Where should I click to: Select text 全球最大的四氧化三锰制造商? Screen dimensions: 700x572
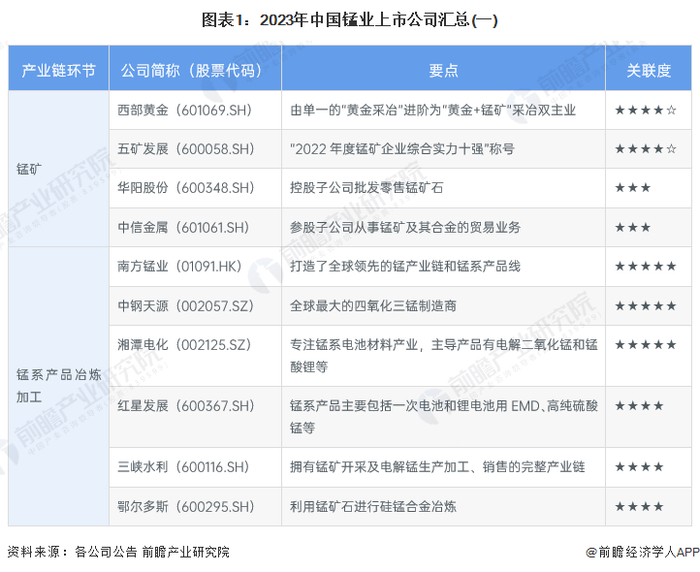point(373,306)
